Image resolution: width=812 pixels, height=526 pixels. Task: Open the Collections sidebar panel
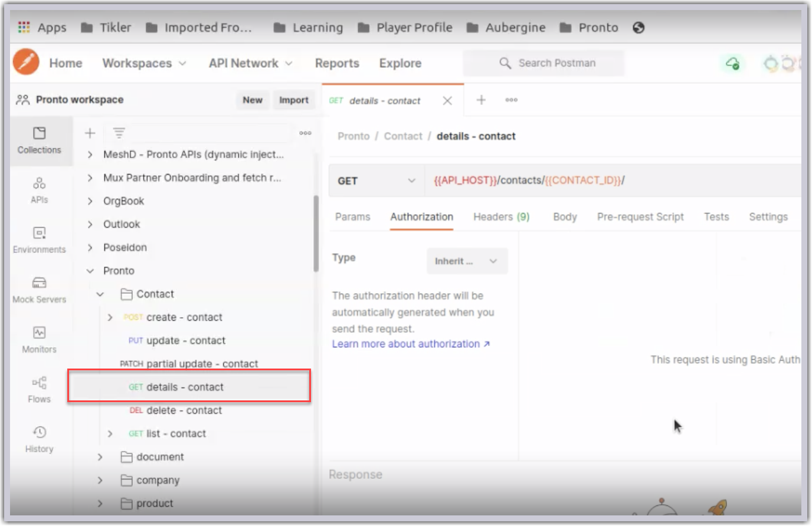[39, 140]
